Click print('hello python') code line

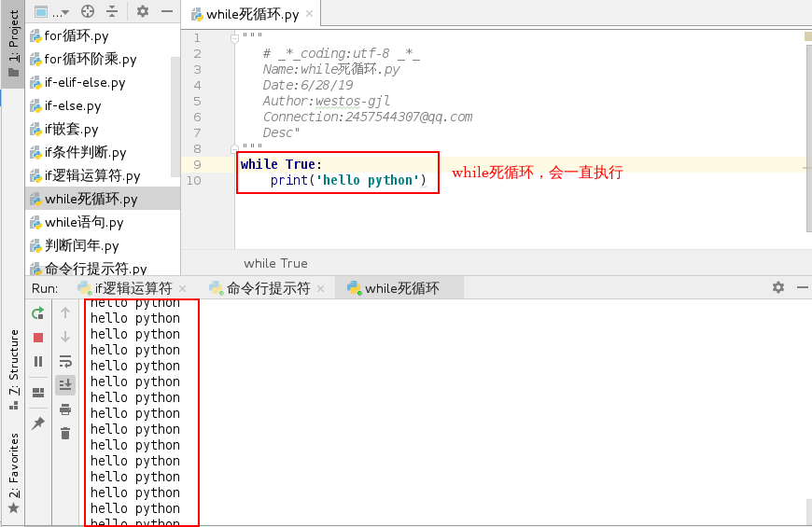348,180
